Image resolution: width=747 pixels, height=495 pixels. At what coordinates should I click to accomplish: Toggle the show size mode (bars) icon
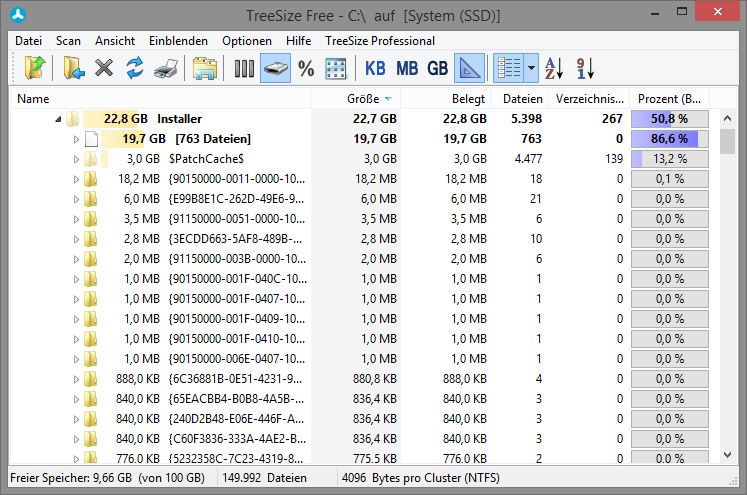(x=244, y=69)
